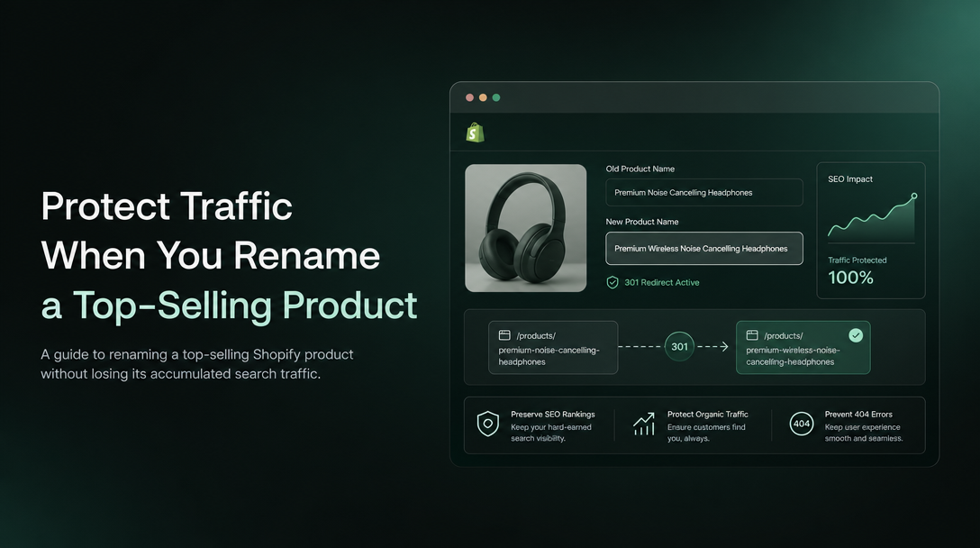980x548 pixels.
Task: Click the old premium-noise-cancelling-headphones URL card
Action: (553, 348)
